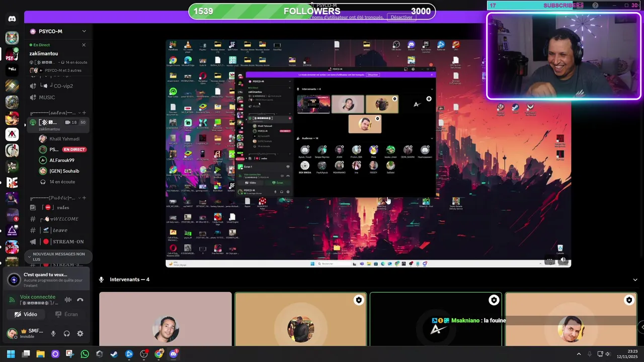The height and width of the screenshot is (362, 644).
Task: Open the followers goal progress bar
Action: tap(312, 11)
